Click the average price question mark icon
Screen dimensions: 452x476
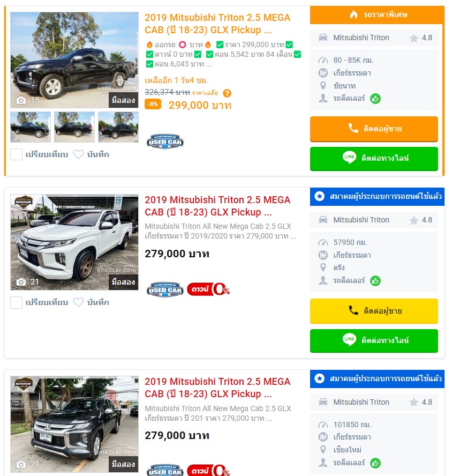(x=227, y=93)
